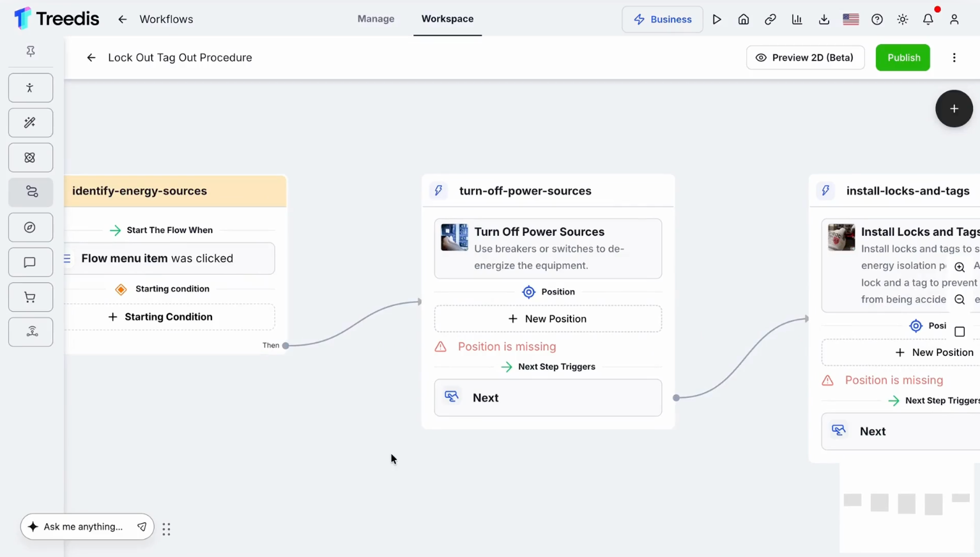Screen dimensions: 980x557
Task: Click the Treedis logo
Action: 56,19
